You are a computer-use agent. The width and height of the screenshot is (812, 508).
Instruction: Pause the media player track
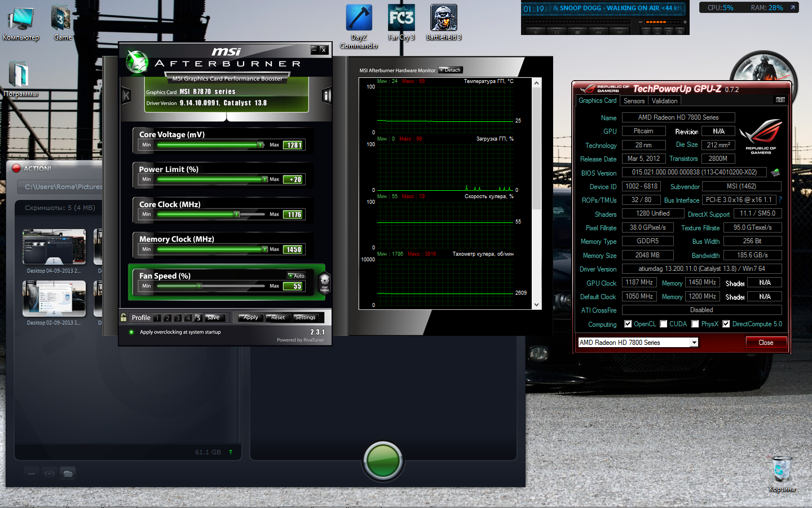pyautogui.click(x=557, y=32)
